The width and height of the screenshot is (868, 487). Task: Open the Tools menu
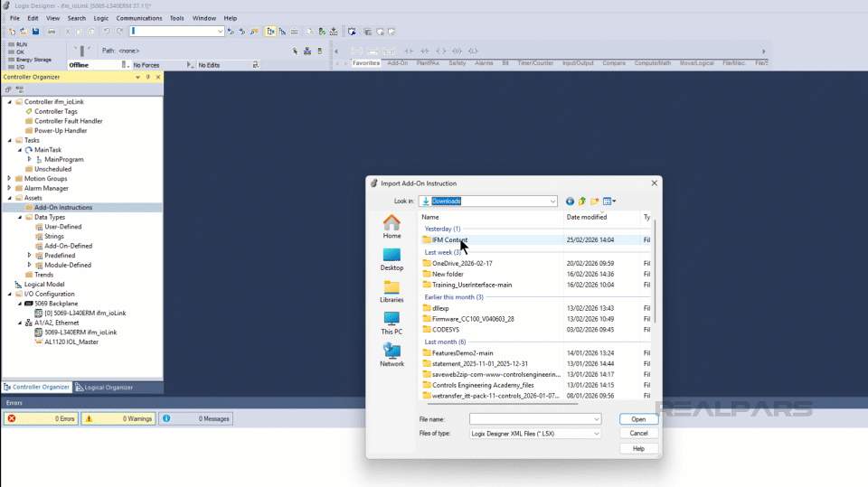(x=176, y=18)
